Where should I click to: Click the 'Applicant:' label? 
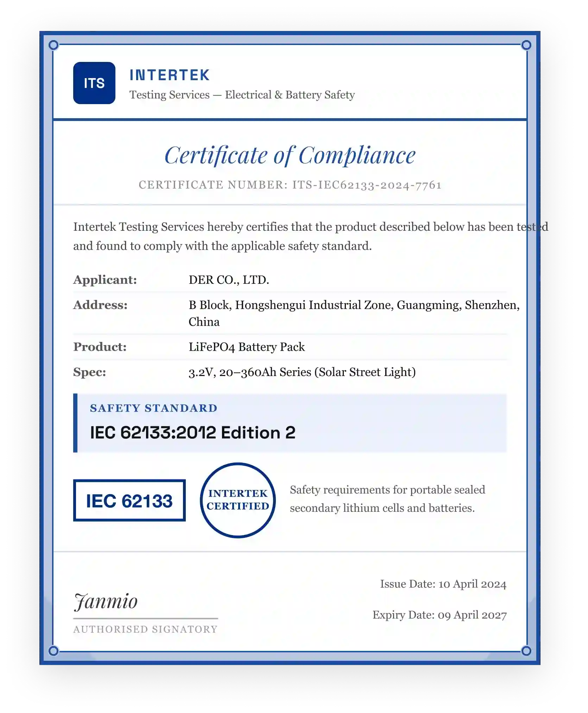(105, 280)
